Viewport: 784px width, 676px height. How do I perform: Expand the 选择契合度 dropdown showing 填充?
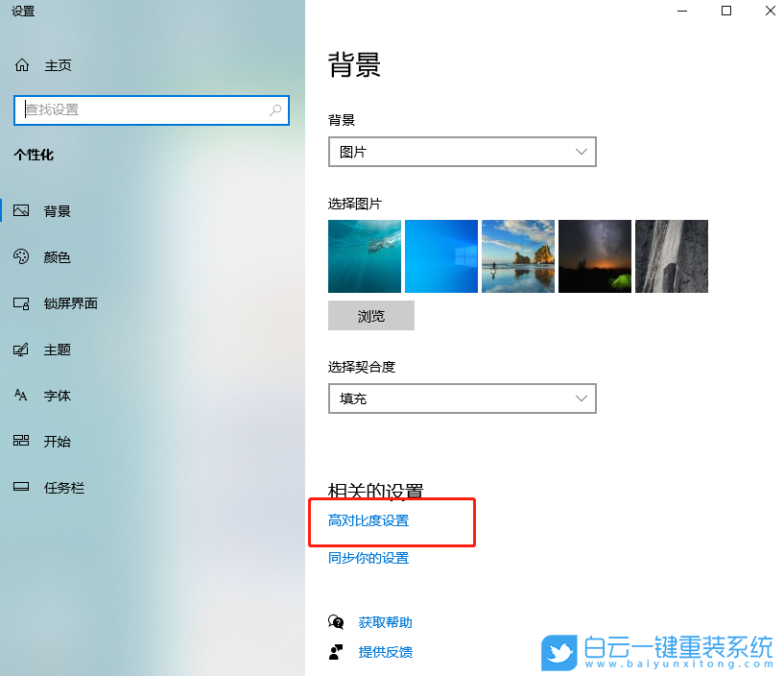pos(462,398)
